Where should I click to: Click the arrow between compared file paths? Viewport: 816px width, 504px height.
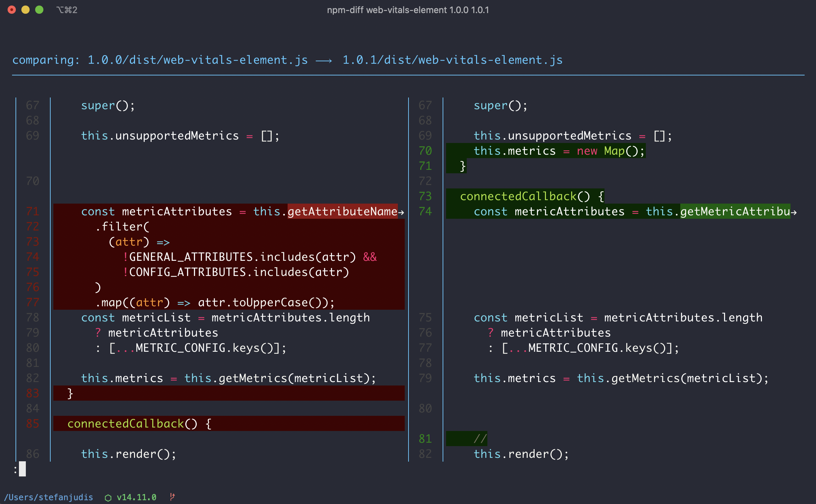point(324,61)
